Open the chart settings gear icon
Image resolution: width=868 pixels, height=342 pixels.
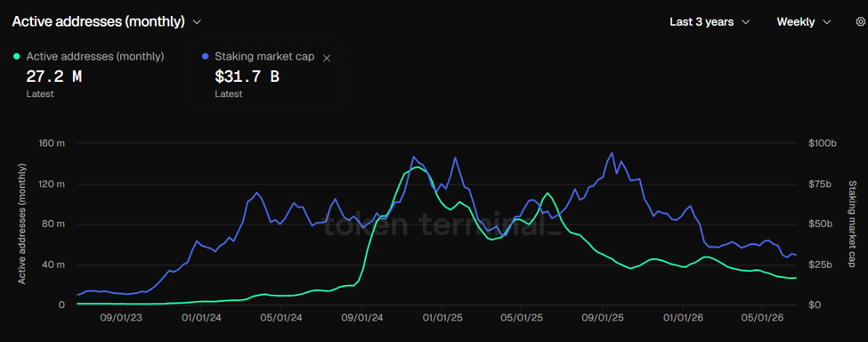click(x=860, y=22)
